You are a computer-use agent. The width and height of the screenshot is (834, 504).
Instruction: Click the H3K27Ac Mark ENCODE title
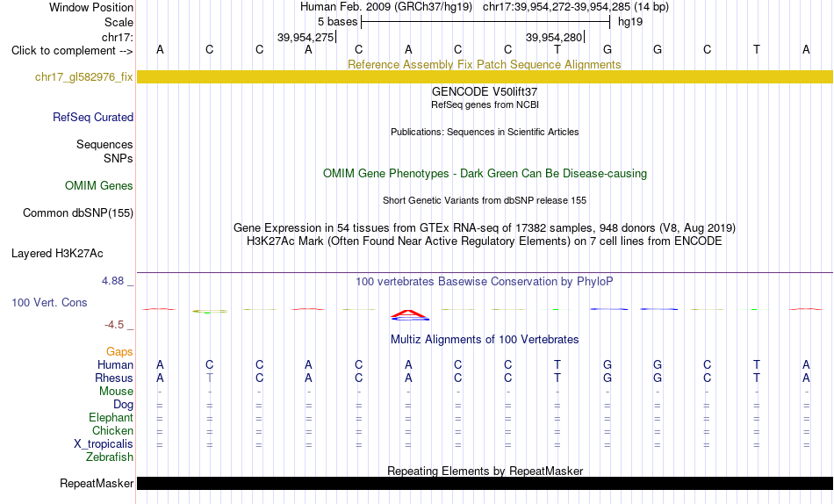point(484,241)
